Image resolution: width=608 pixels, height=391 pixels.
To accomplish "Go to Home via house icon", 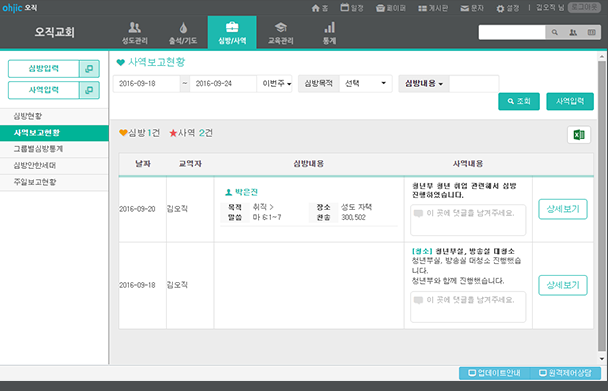I will pyautogui.click(x=315, y=8).
